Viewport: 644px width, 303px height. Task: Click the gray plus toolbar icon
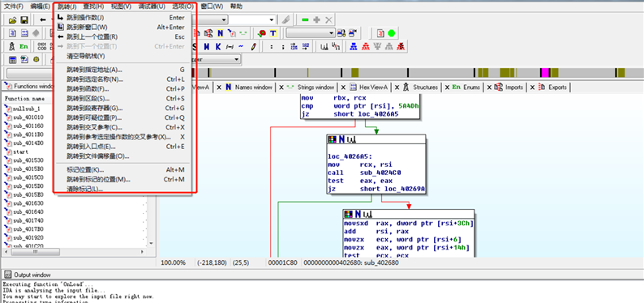pos(316,19)
